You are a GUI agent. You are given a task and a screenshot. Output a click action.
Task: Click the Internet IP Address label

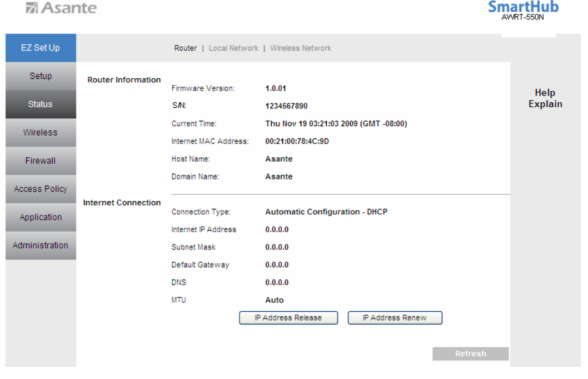(x=203, y=230)
